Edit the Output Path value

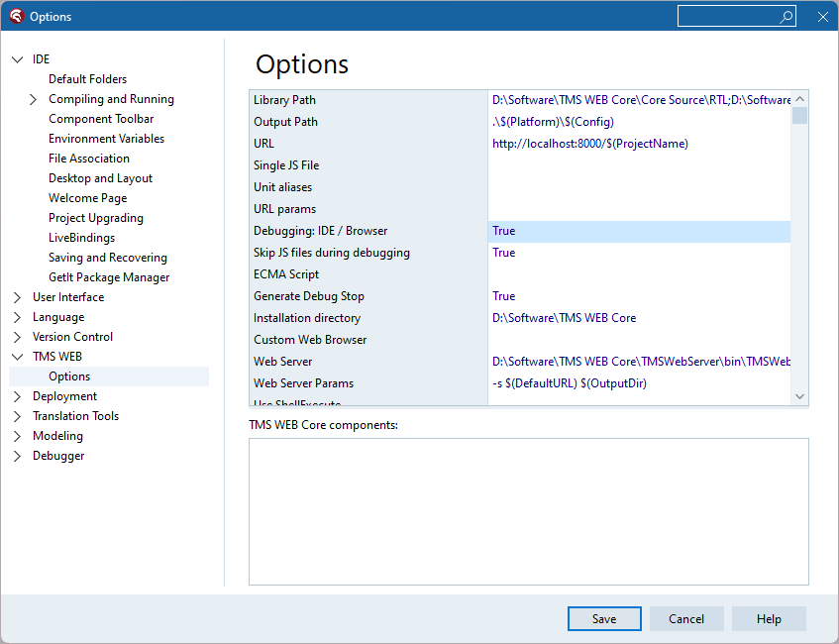639,122
